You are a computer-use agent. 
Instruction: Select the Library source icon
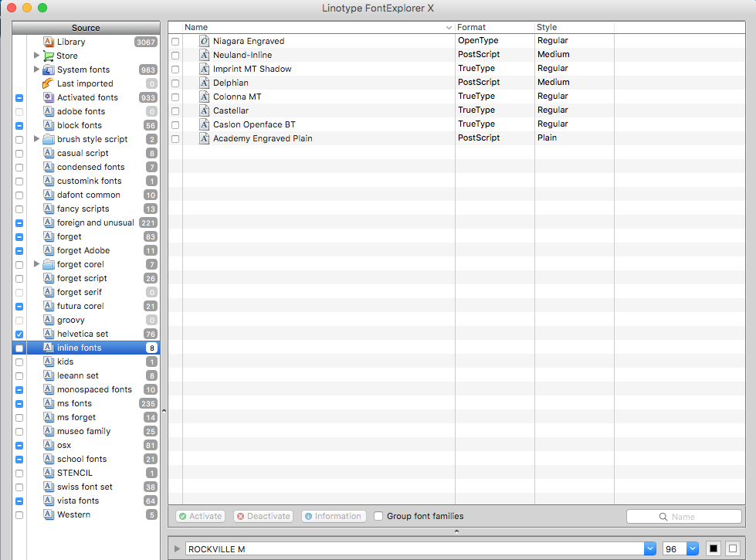click(x=48, y=42)
